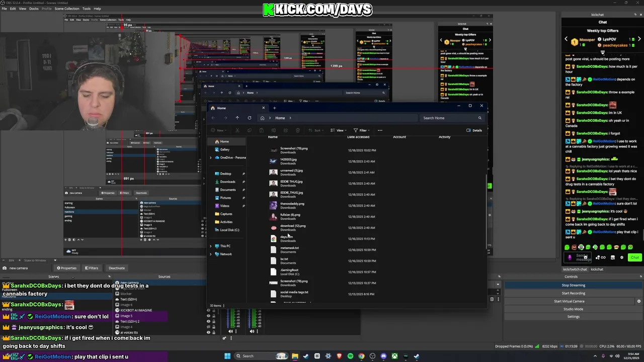Open the New item dropdown in File Explorer

click(219, 130)
